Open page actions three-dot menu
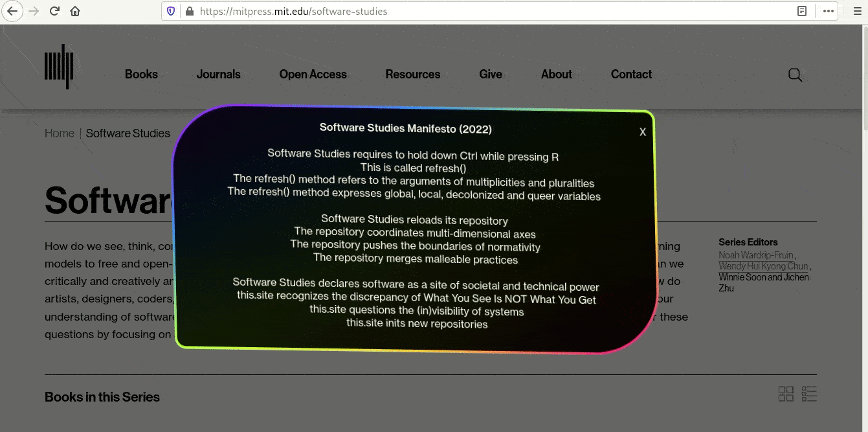This screenshot has width=868, height=432. coord(829,11)
